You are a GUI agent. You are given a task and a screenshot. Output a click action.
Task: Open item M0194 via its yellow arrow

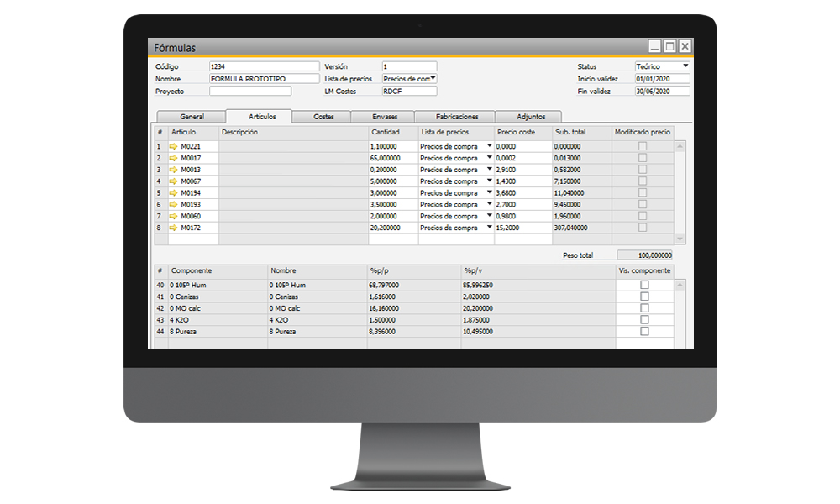coord(174,193)
